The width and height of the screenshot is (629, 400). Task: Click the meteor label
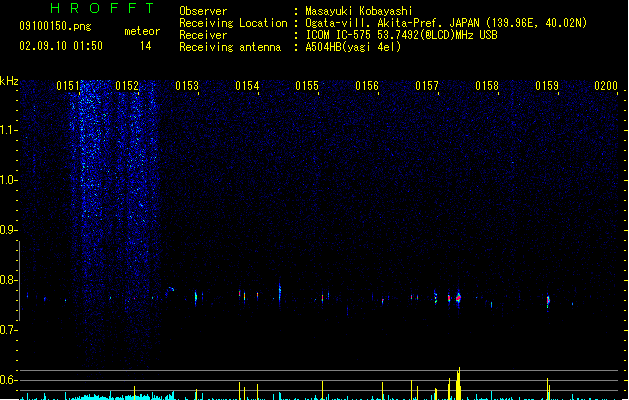142,31
